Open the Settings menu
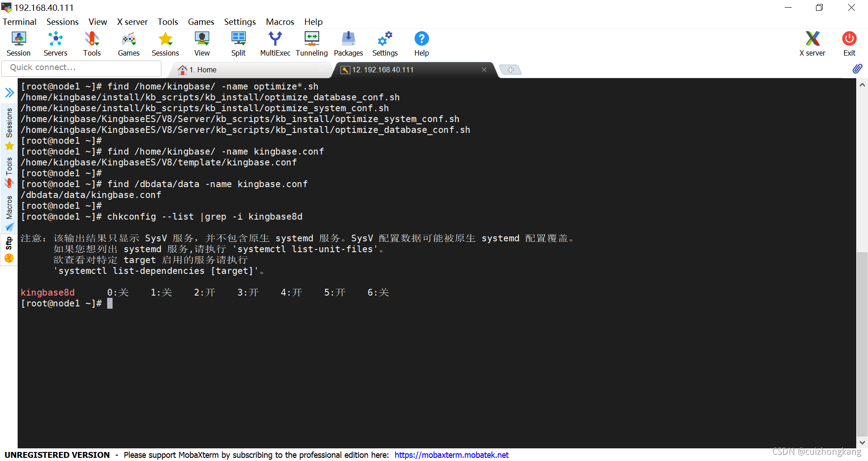Image resolution: width=868 pixels, height=461 pixels. tap(240, 22)
